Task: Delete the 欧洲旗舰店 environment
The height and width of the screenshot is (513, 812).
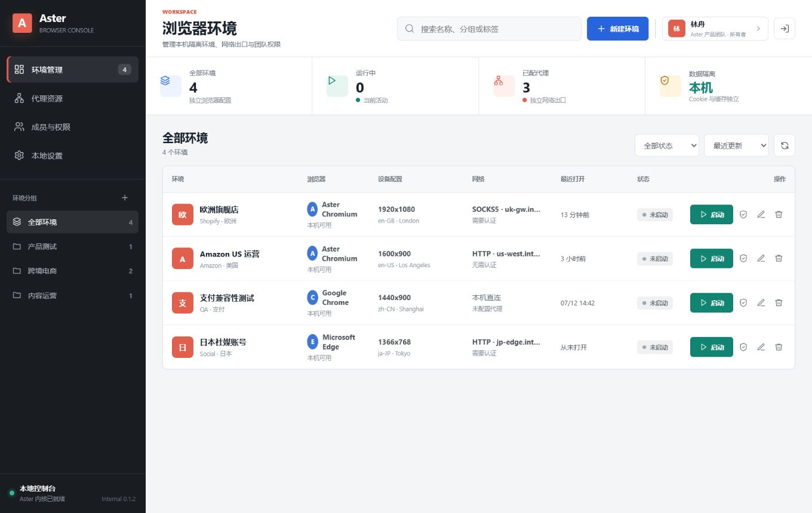Action: (x=779, y=214)
